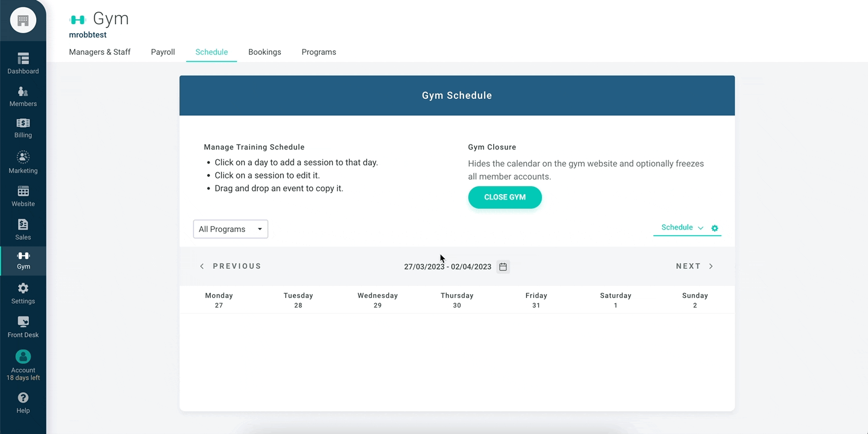Expand the Schedule view dropdown
Viewport: 868px width, 434px height.
pyautogui.click(x=682, y=228)
